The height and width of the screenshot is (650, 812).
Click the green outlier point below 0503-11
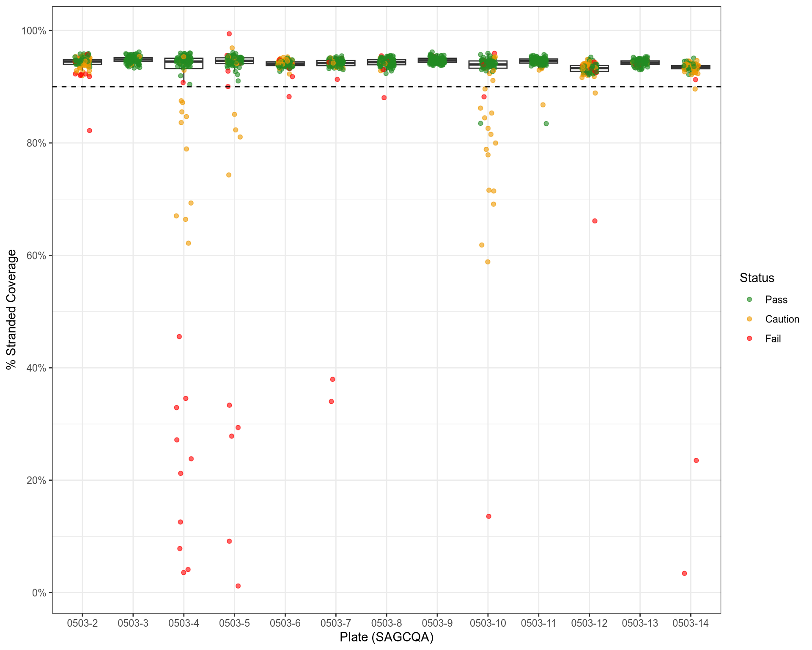point(546,124)
